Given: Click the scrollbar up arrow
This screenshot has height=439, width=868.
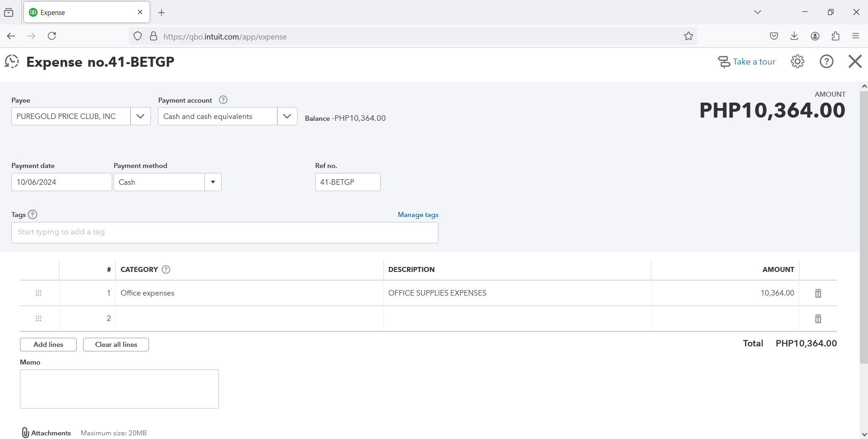Looking at the screenshot, I should [x=864, y=86].
